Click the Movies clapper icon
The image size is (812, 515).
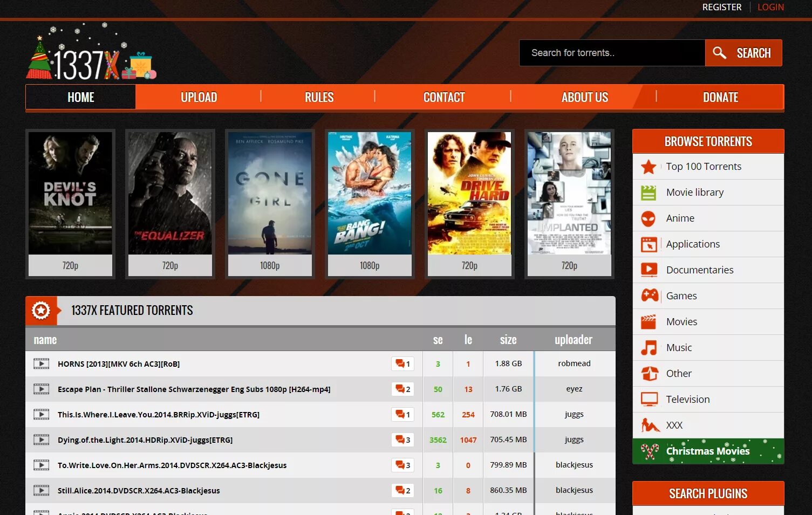[x=649, y=321]
